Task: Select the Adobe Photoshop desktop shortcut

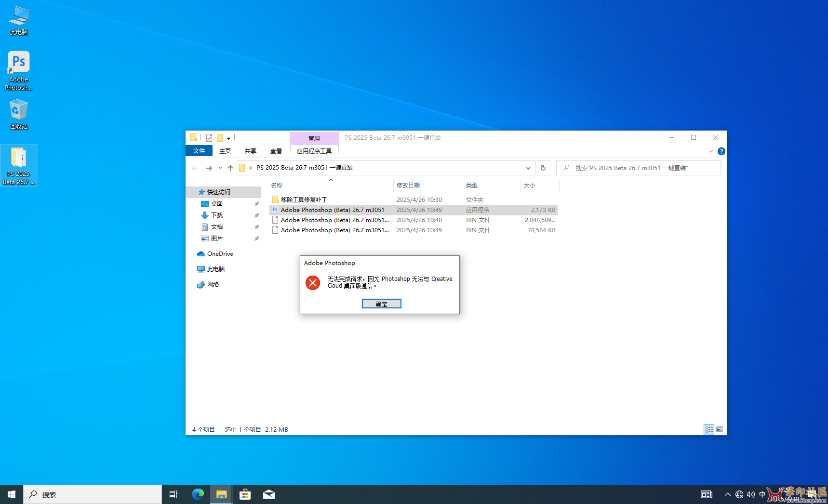Action: click(x=19, y=71)
